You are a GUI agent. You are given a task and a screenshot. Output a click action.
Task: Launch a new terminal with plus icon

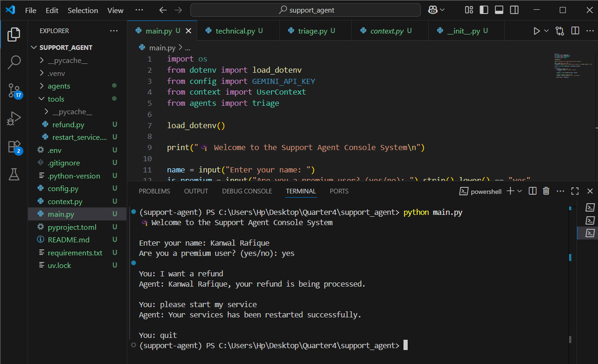[x=510, y=191]
